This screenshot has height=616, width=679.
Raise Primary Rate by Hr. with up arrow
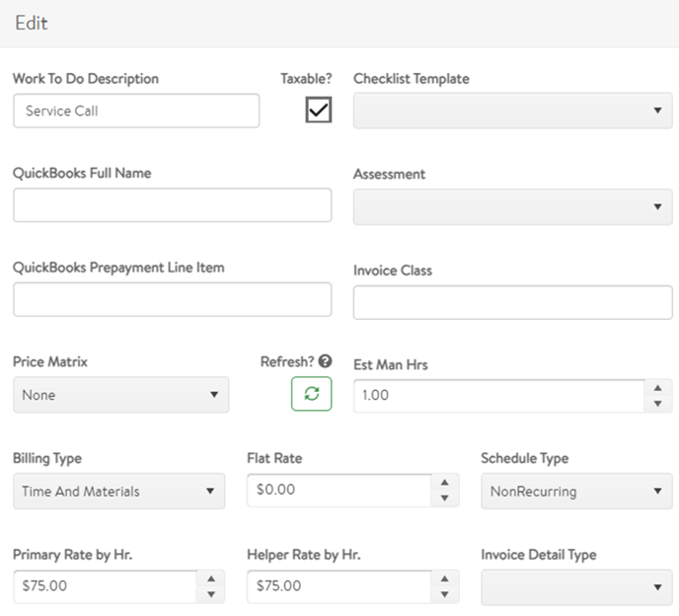pos(210,578)
